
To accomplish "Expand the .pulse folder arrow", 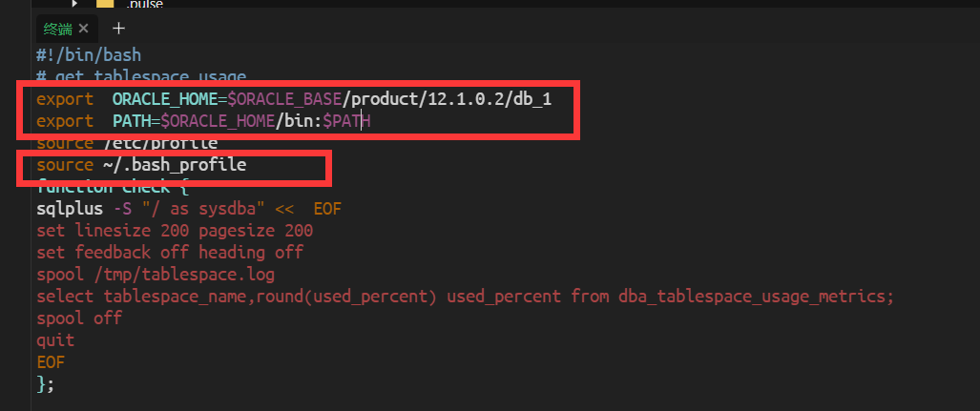I will (x=74, y=3).
